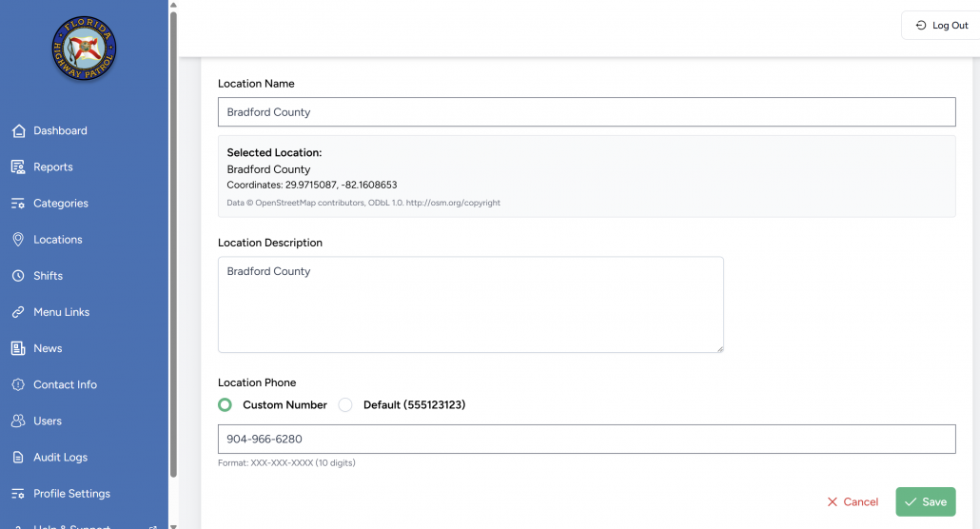
Task: Click the Location Description text area
Action: [470, 304]
